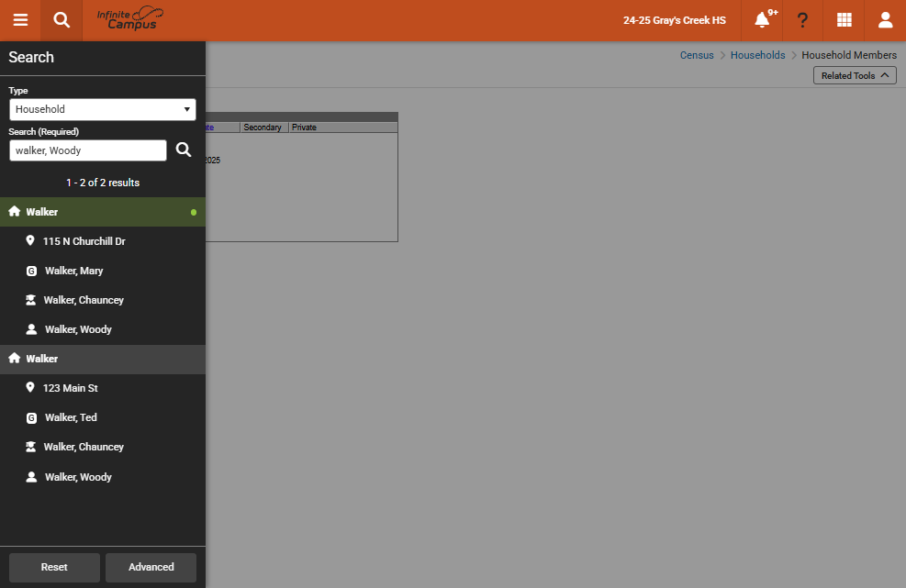Click student icon of Walker, Chauncey under Main St household
Viewport: 906px width, 588px height.
(31, 447)
